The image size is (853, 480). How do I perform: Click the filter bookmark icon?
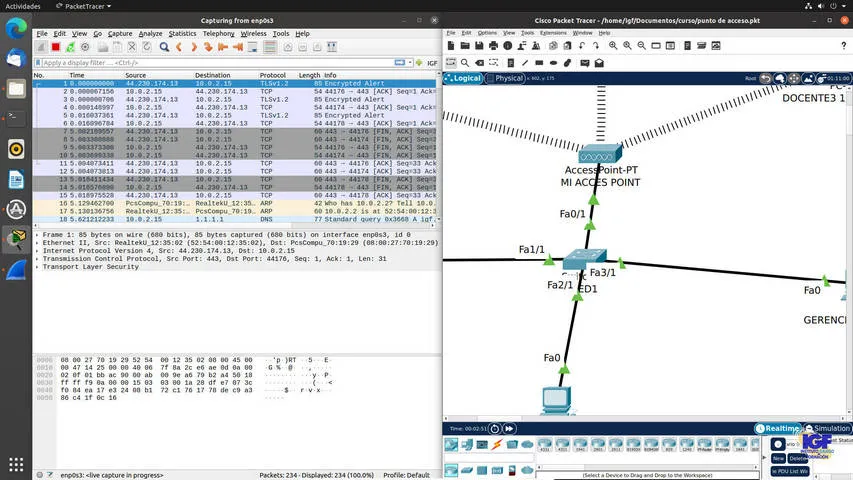point(38,63)
